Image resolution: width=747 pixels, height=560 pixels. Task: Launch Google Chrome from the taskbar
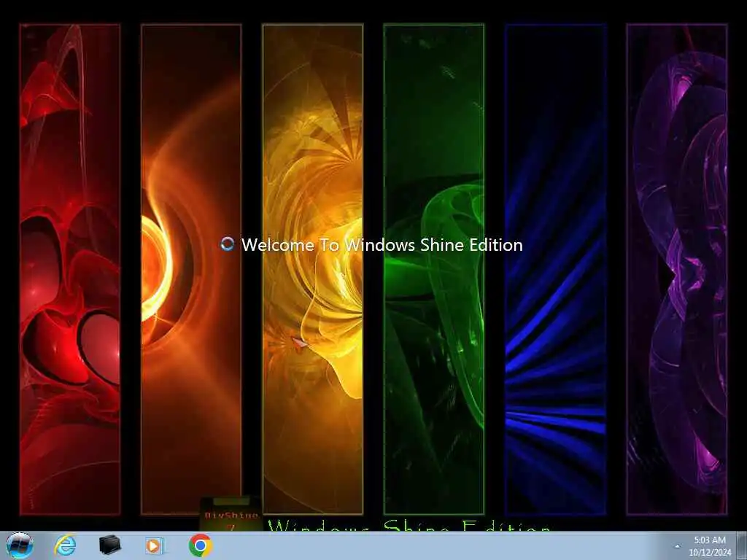point(200,545)
